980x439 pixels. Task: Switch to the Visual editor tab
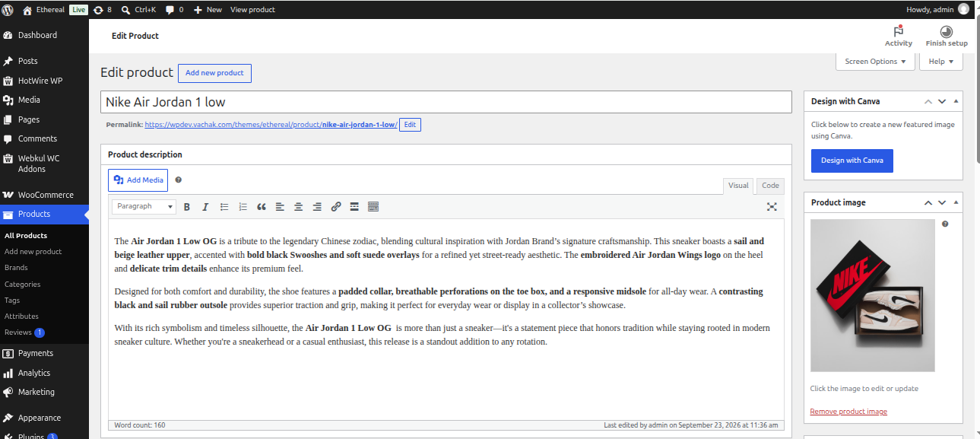(738, 186)
